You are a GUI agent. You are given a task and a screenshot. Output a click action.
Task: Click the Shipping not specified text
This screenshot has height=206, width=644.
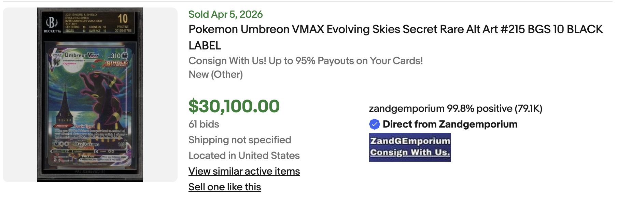pos(240,140)
